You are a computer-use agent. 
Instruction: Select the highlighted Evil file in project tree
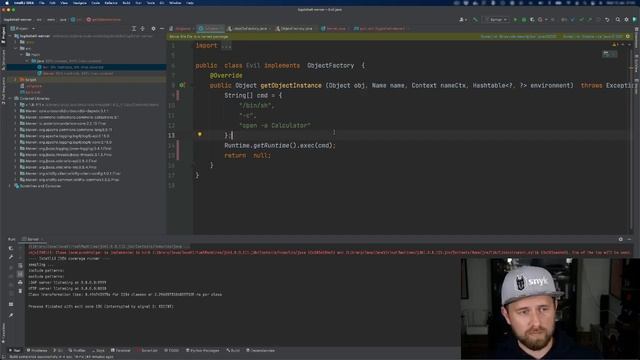coord(87,67)
